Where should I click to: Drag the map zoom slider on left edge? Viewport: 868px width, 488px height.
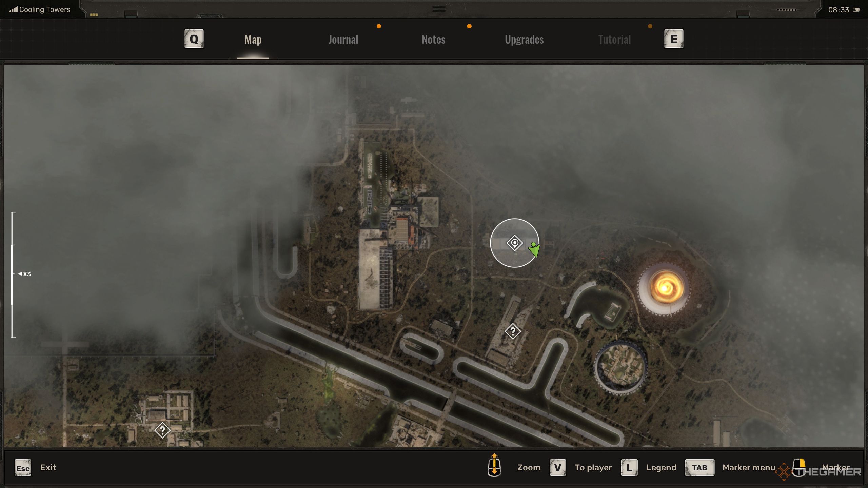[13, 273]
